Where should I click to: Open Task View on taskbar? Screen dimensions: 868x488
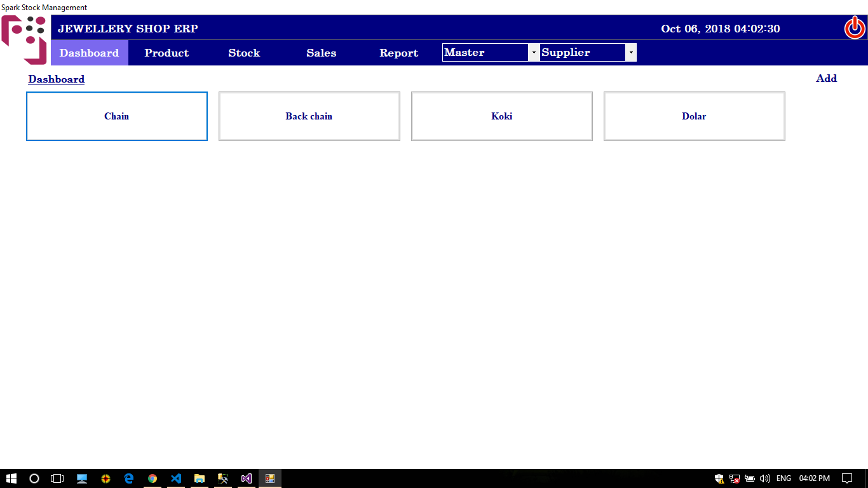point(57,478)
